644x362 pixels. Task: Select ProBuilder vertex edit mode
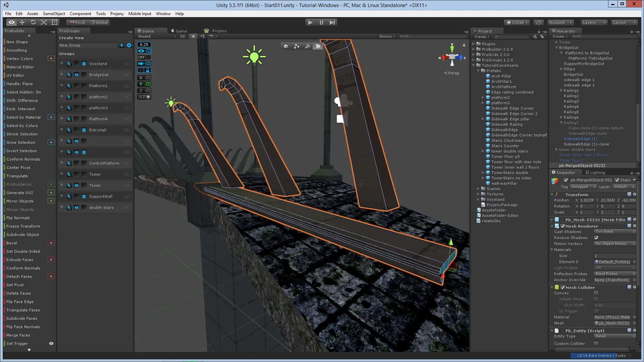click(x=297, y=46)
